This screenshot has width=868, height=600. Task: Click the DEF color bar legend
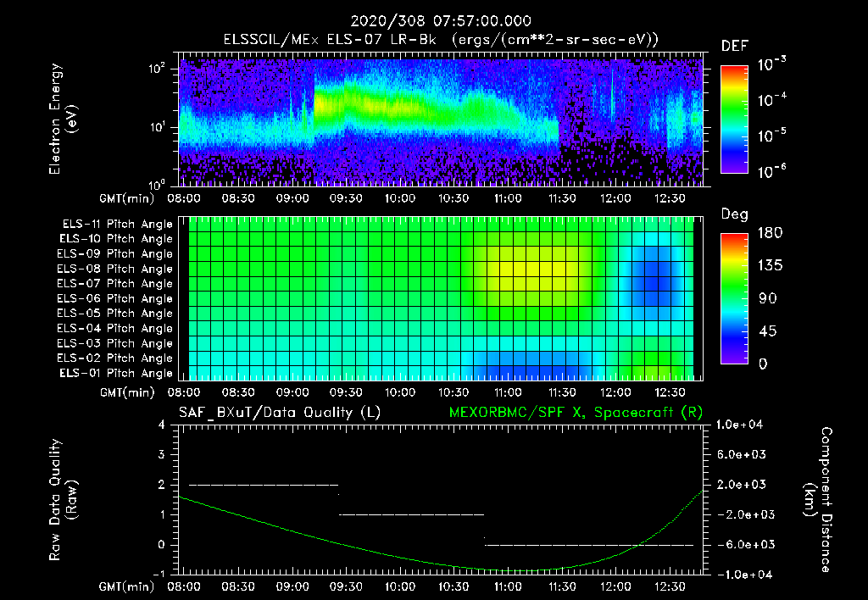pos(735,119)
